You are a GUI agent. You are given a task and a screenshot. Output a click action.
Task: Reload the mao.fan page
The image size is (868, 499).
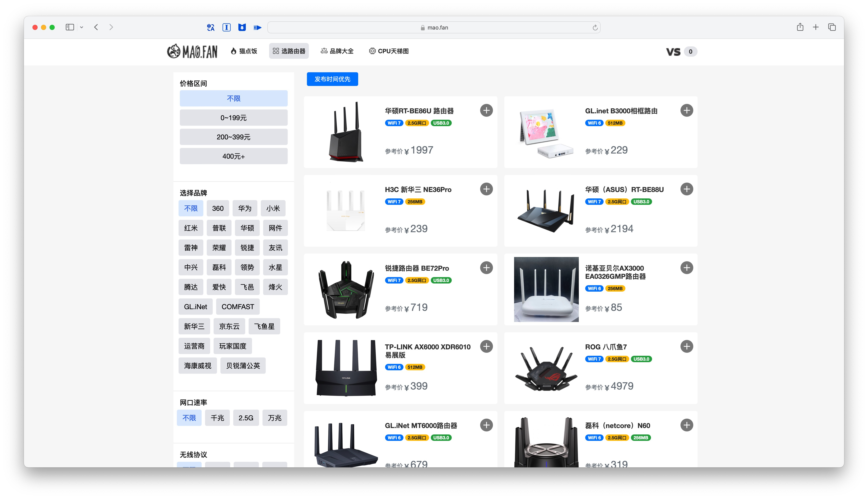pyautogui.click(x=595, y=27)
